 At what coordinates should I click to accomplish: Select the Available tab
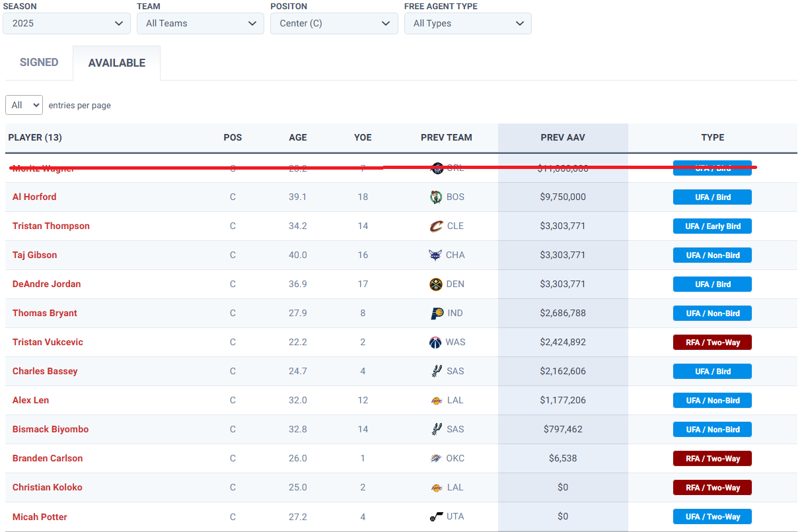[117, 63]
